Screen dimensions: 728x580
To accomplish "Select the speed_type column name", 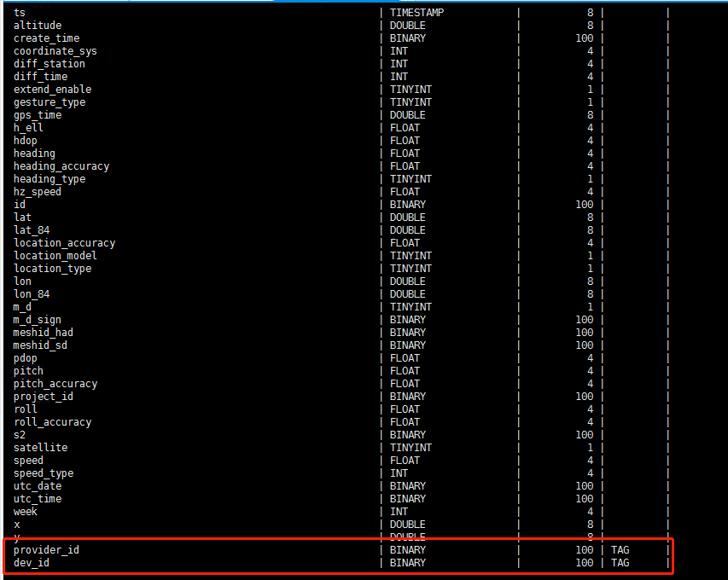I will click(43, 473).
